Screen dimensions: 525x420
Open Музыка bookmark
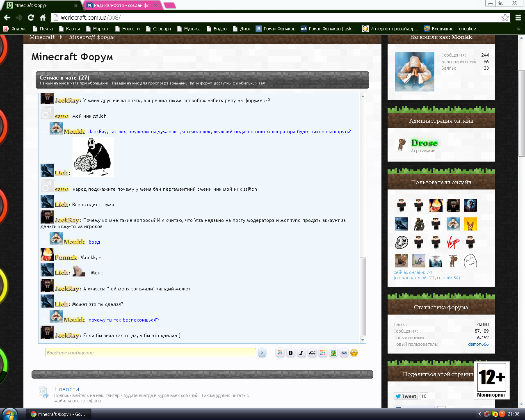tap(189, 29)
